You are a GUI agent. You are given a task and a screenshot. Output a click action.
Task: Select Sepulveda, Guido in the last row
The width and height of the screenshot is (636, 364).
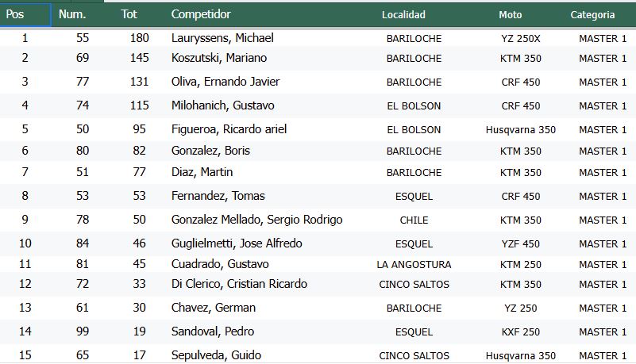216,355
